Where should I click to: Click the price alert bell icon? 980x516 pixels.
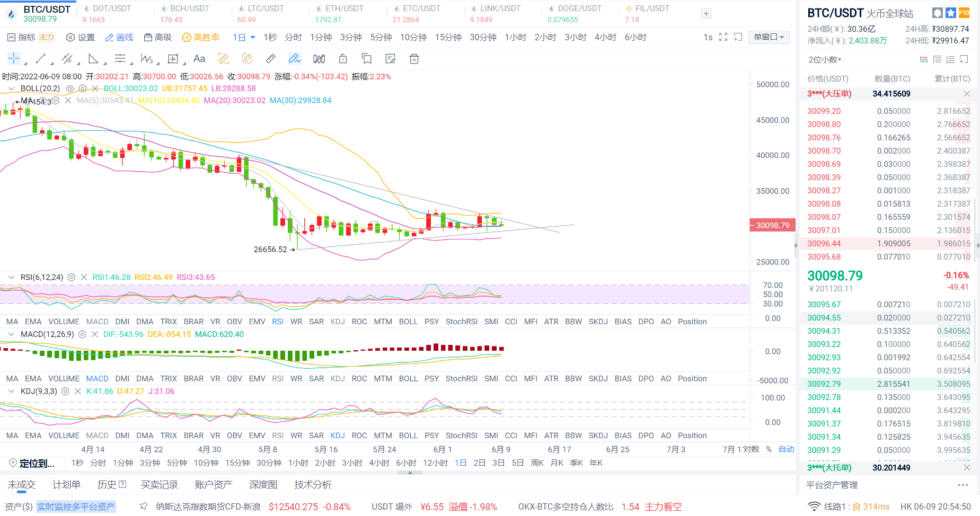click(x=938, y=13)
